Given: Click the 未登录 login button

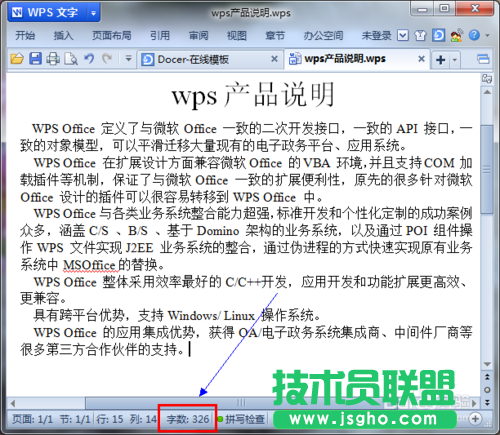Looking at the screenshot, I should pos(377,35).
